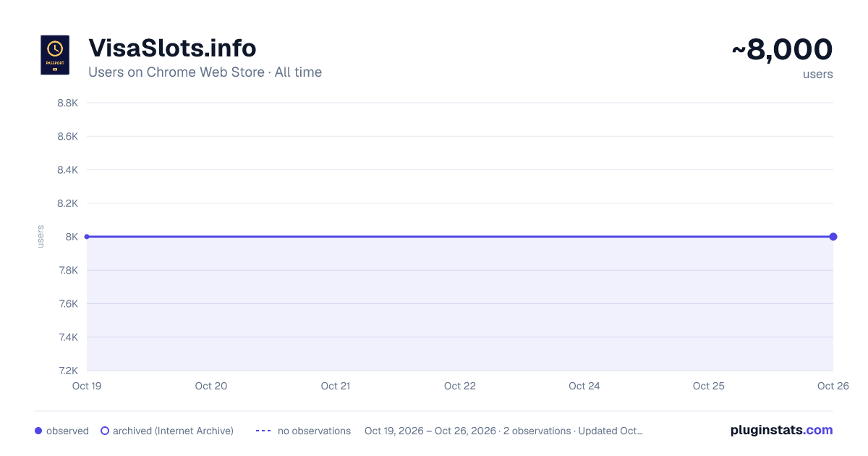Select the Oct 26 data point on chart
868x456 pixels.
(x=833, y=237)
